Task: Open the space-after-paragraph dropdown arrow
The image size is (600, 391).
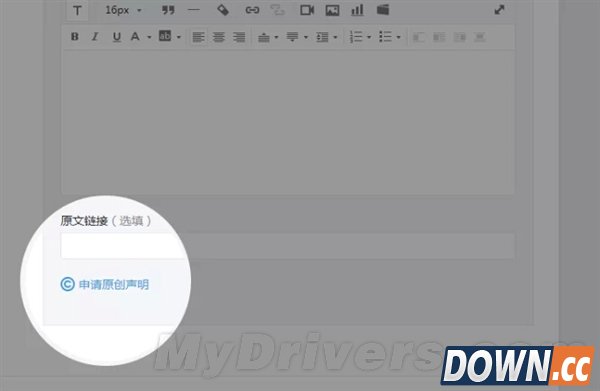Action: (306, 37)
